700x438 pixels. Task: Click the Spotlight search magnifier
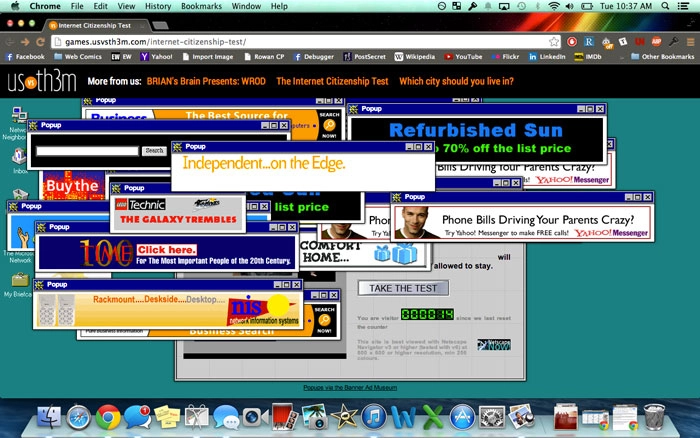pos(665,6)
